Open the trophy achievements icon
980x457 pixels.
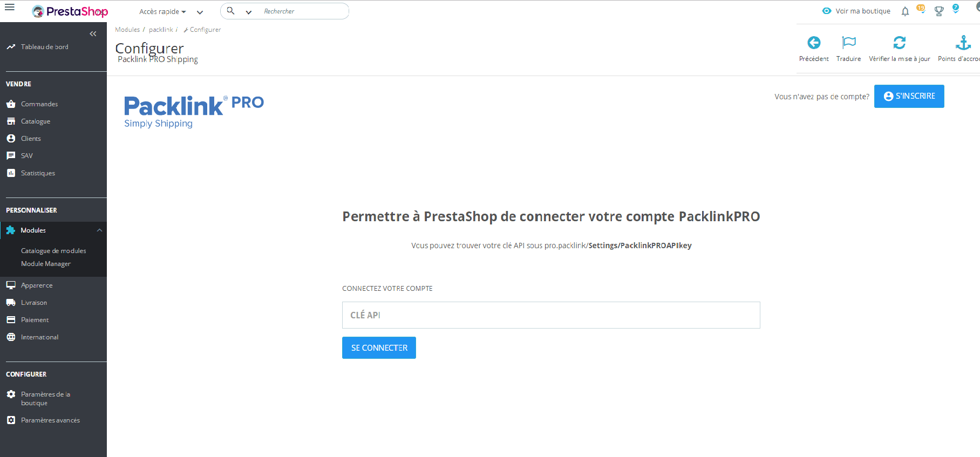pyautogui.click(x=938, y=11)
